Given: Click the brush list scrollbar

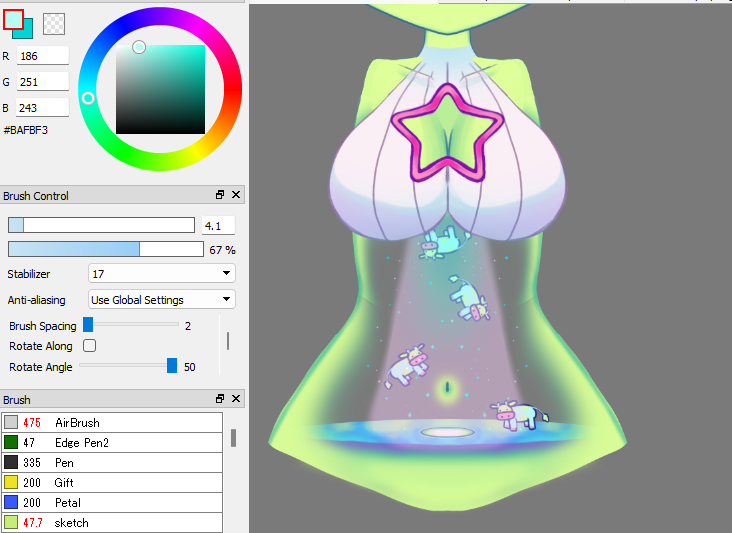Looking at the screenshot, I should coord(233,438).
